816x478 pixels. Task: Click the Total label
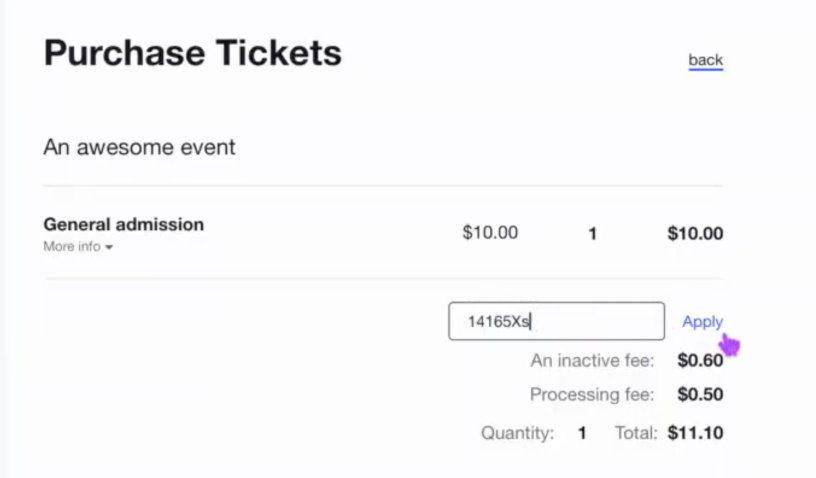(635, 433)
